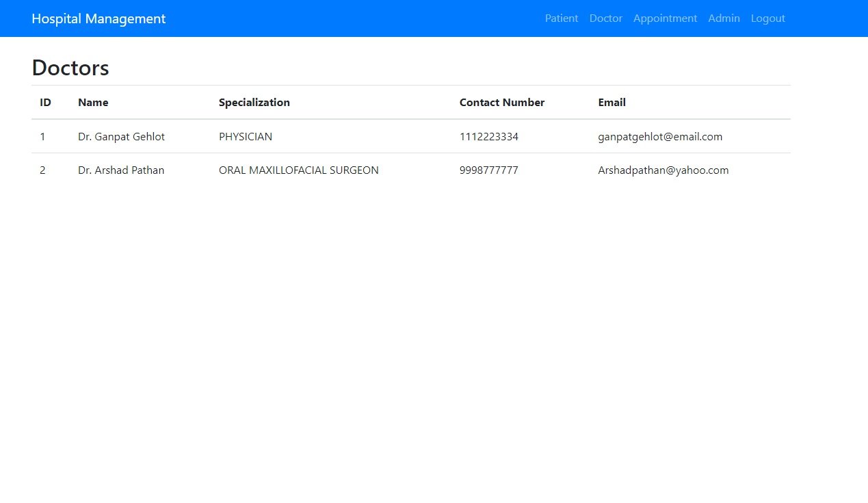Image resolution: width=868 pixels, height=503 pixels.
Task: Click the Hospital Management brand link
Action: point(98,18)
